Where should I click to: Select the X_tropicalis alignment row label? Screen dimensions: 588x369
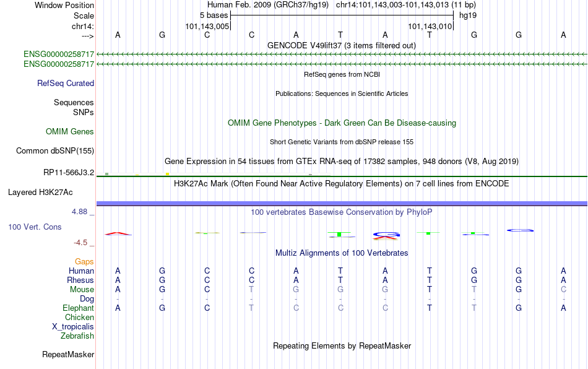pos(73,327)
